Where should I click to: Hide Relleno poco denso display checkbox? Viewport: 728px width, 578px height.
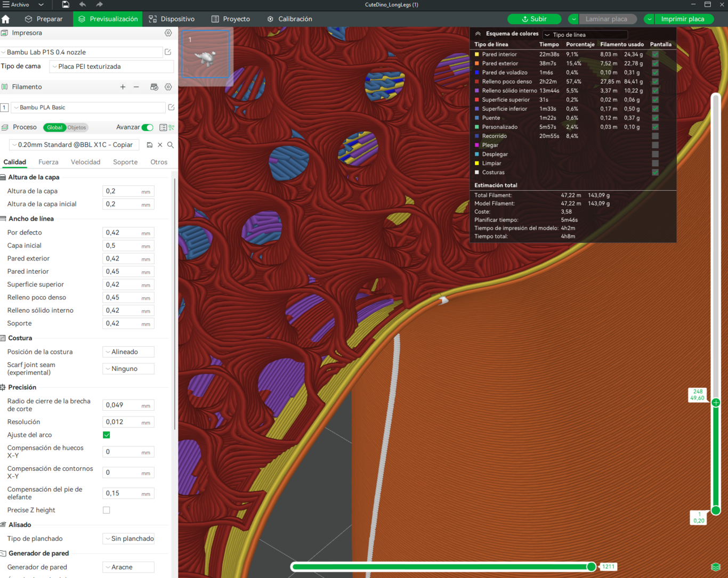click(x=655, y=82)
